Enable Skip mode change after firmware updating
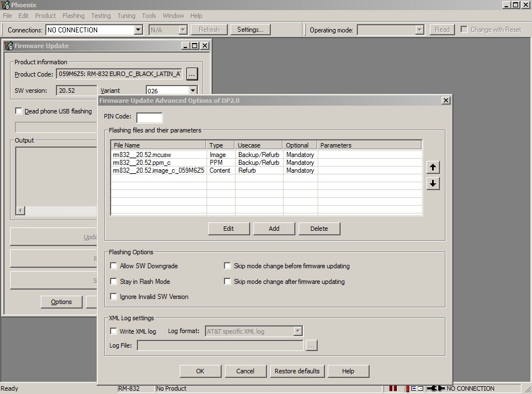 pos(227,281)
